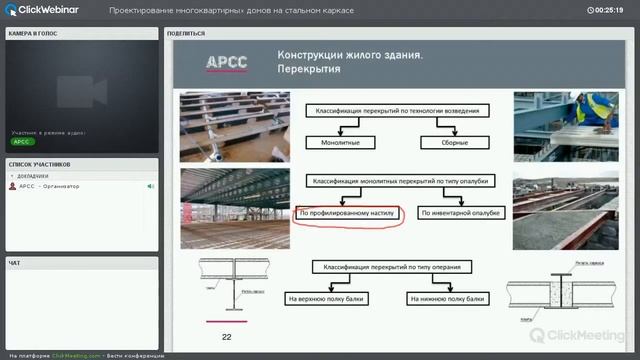Click the Камера и голос panel header

[x=82, y=33]
